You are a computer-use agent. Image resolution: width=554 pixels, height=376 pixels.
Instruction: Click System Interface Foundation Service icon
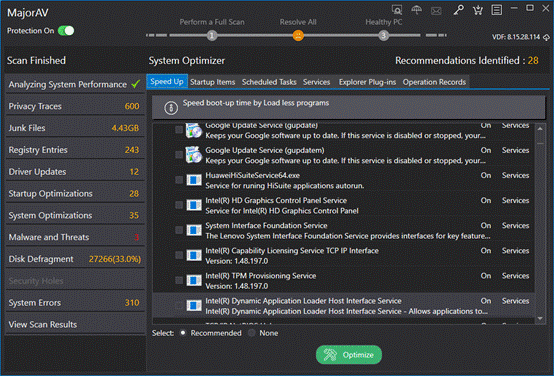[x=194, y=230]
